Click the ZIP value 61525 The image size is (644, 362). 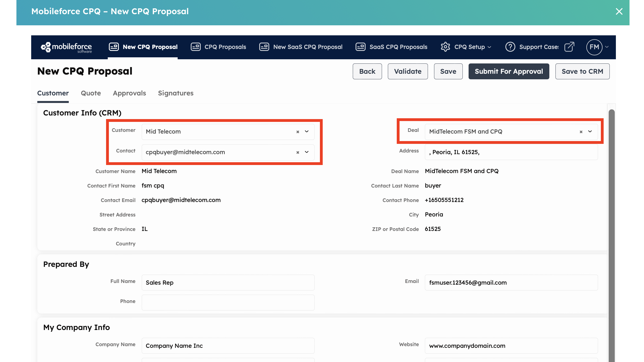[x=433, y=229]
